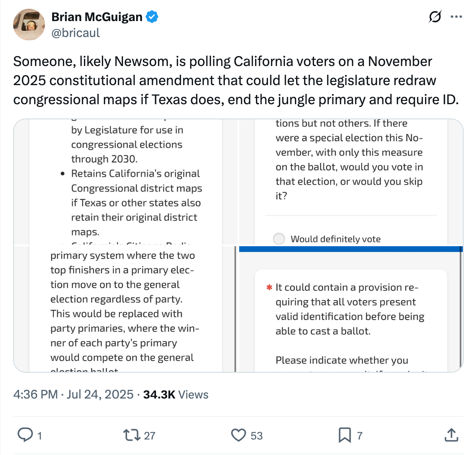Open Grok analysis for this post
476x455 pixels.
(435, 17)
